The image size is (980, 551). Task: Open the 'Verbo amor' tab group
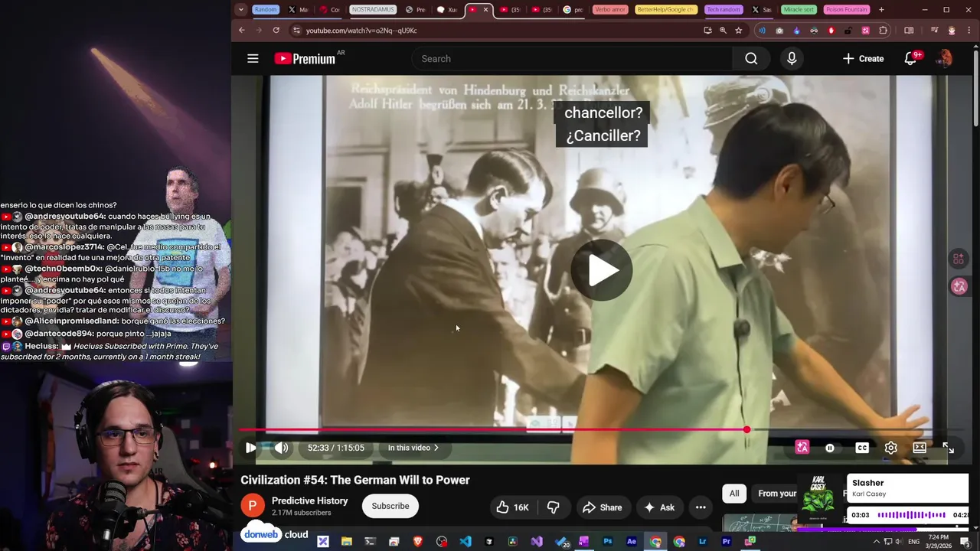(x=610, y=10)
